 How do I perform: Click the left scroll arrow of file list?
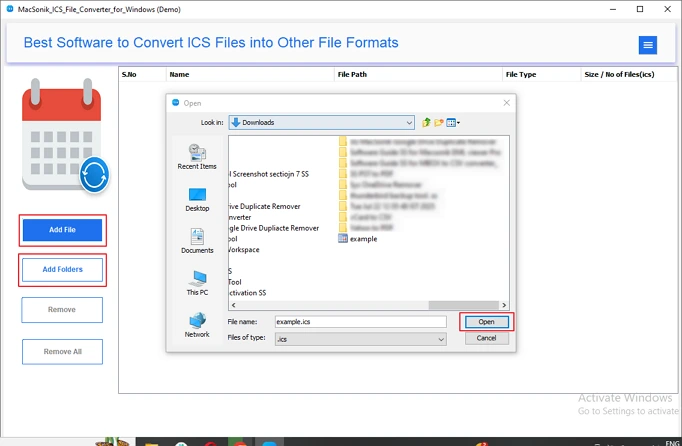click(x=234, y=305)
